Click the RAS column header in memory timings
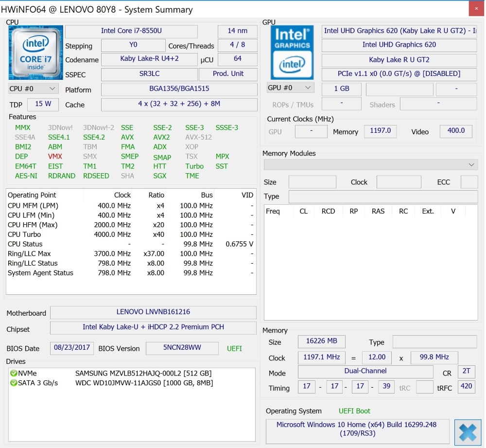This screenshot has width=486, height=448. pyautogui.click(x=378, y=211)
